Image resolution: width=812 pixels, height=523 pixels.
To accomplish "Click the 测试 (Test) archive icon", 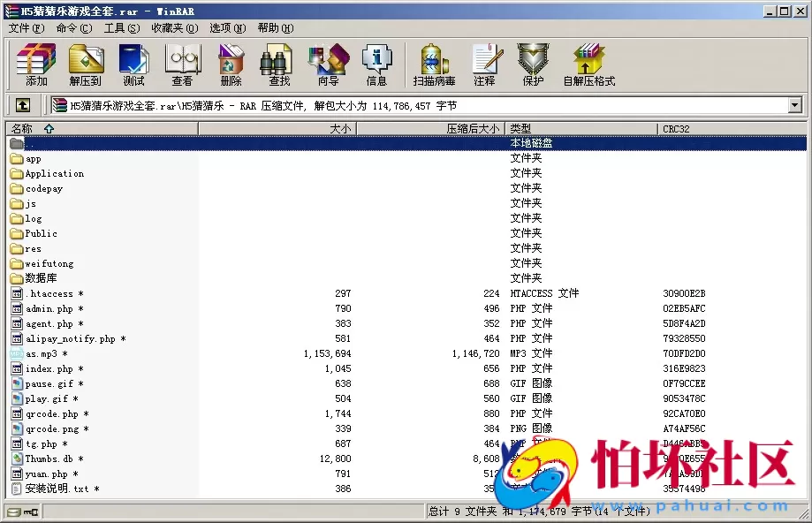I will pyautogui.click(x=133, y=64).
